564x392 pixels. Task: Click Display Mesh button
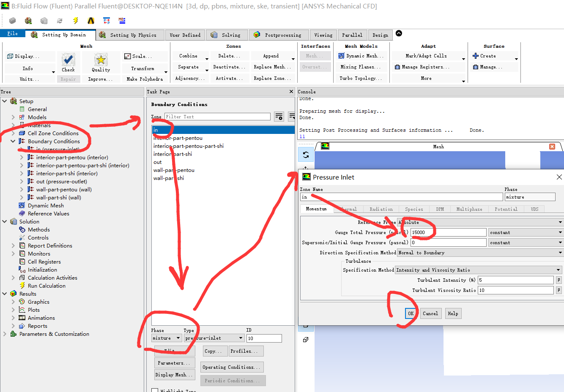click(x=174, y=375)
